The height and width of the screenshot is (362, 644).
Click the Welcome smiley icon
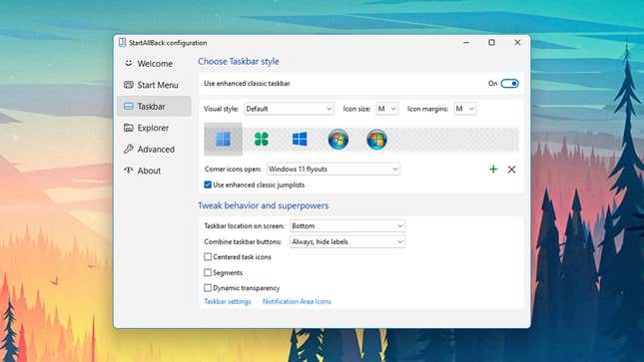[129, 63]
